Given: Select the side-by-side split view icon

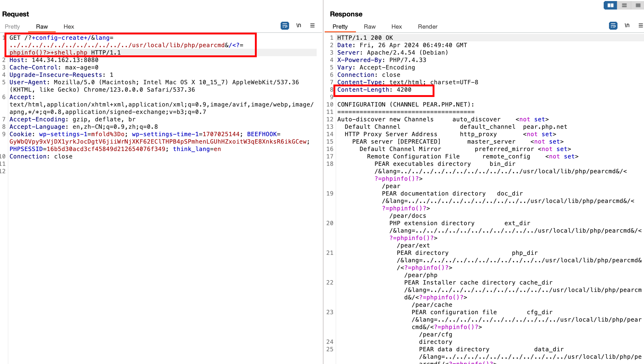Looking at the screenshot, I should (x=610, y=5).
